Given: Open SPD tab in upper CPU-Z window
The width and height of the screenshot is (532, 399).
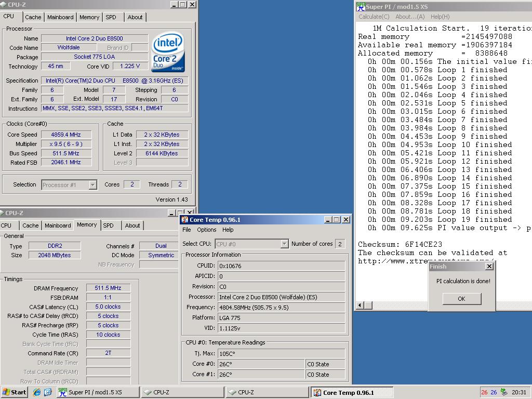Looking at the screenshot, I should [111, 17].
